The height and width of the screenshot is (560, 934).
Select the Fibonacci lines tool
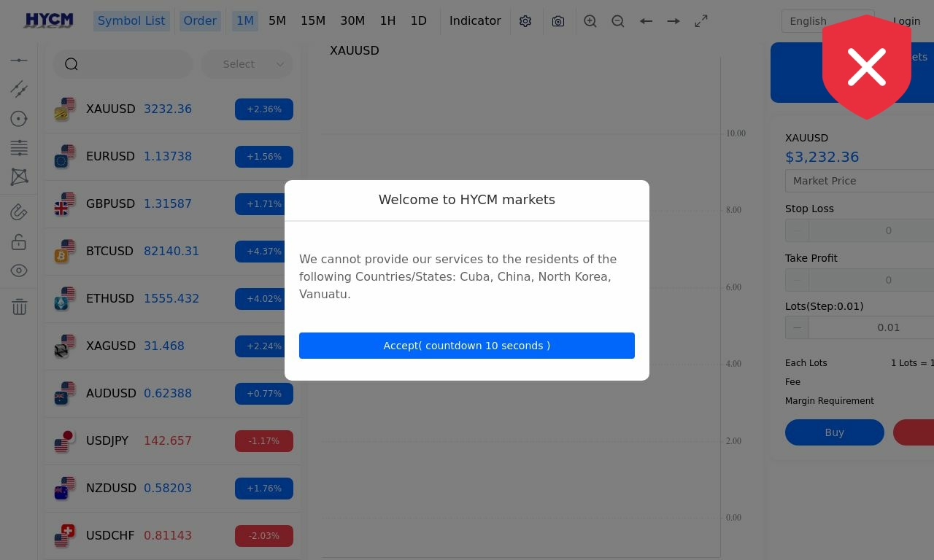19,148
